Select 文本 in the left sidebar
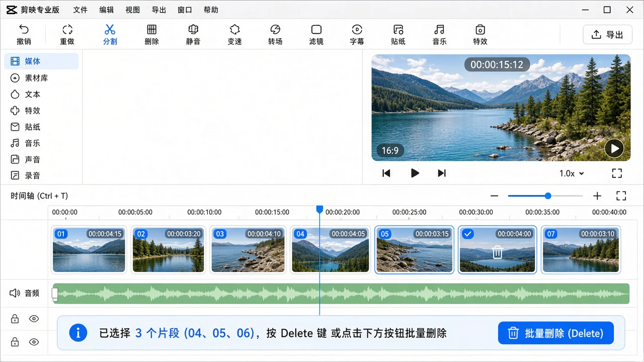Image resolution: width=644 pixels, height=362 pixels. point(41,94)
